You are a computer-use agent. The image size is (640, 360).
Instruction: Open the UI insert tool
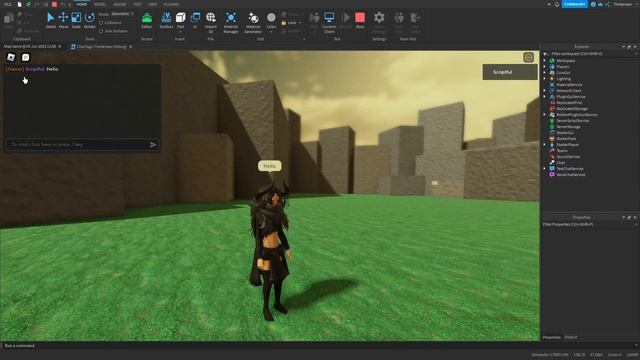point(195,20)
